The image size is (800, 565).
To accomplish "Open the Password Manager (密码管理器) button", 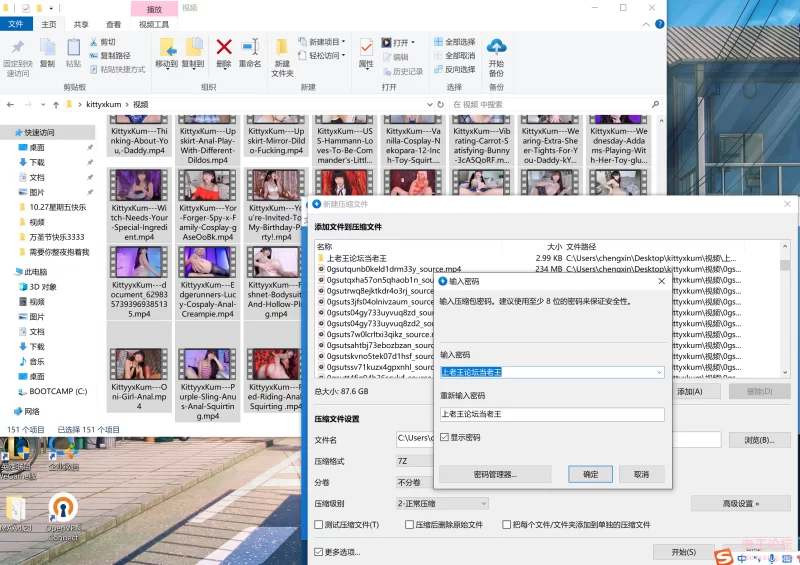I will pyautogui.click(x=494, y=474).
